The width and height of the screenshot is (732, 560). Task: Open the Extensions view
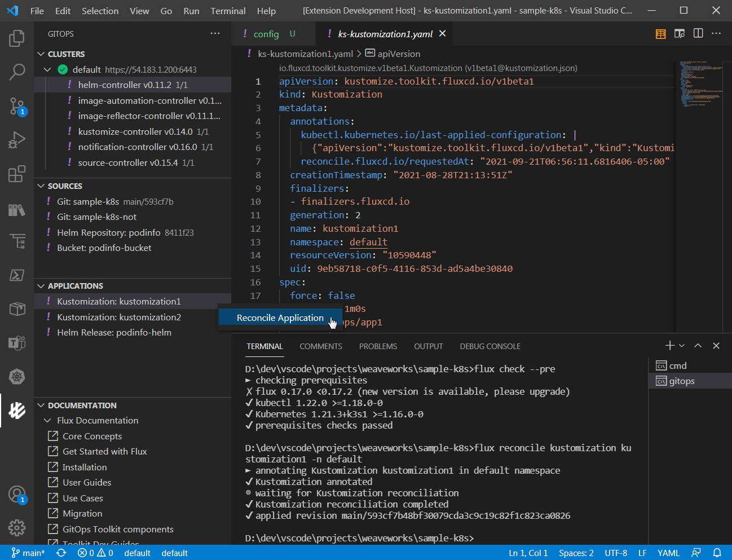point(16,174)
